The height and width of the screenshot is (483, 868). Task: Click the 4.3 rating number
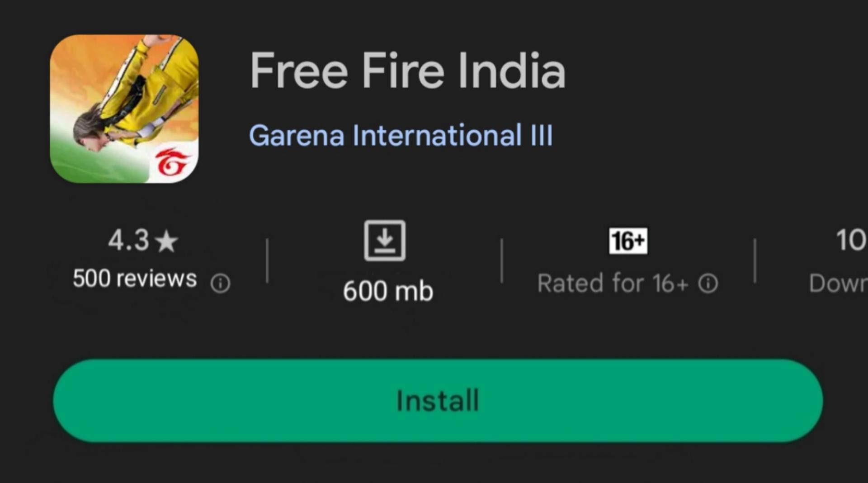(x=128, y=240)
